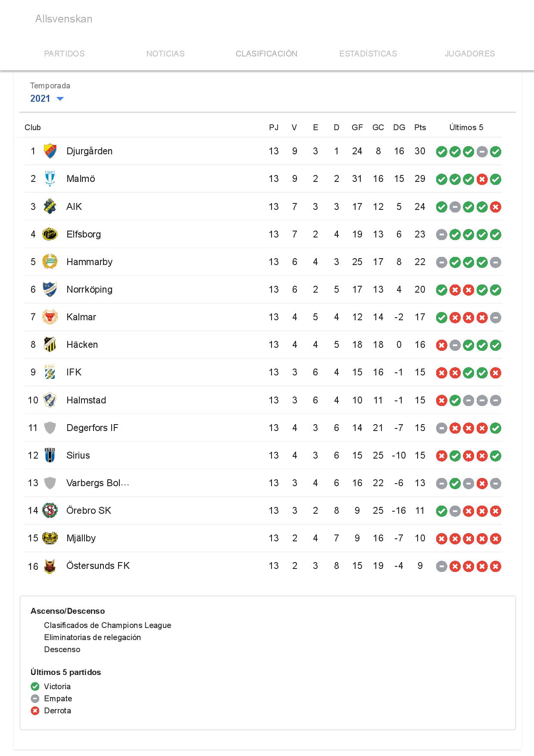Click the AIK club crest icon

50,206
